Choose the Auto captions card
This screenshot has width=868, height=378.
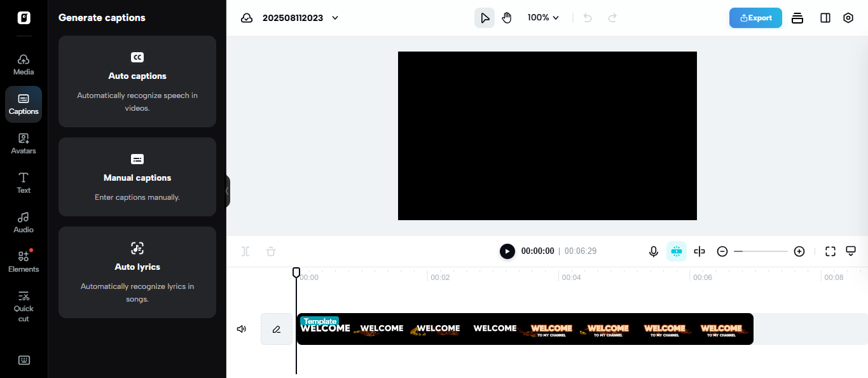[137, 81]
